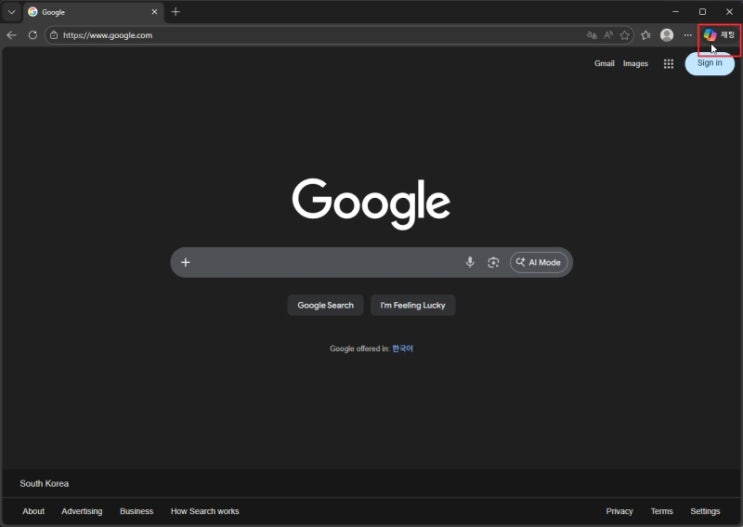743x527 pixels.
Task: Open How Search works link
Action: tap(205, 511)
